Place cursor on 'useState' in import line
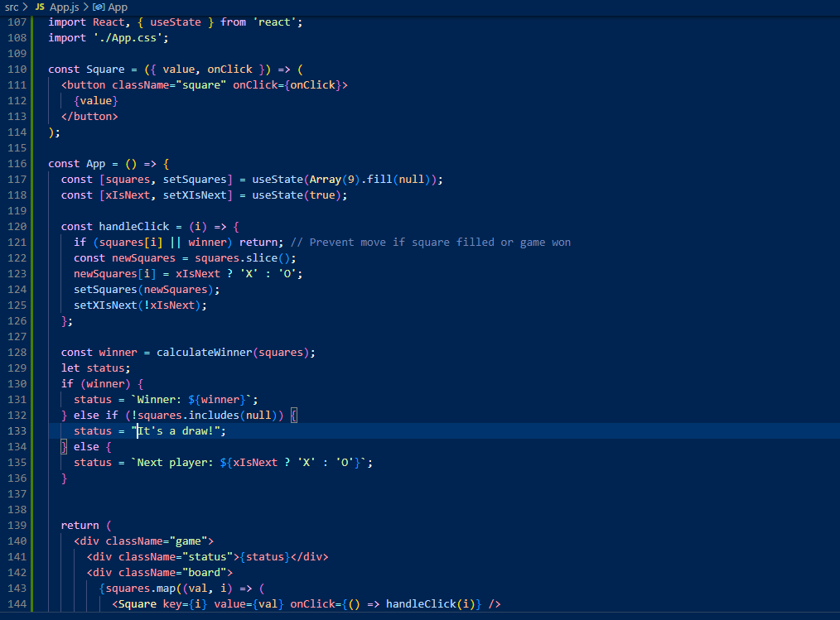This screenshot has height=620, width=840. coord(175,22)
